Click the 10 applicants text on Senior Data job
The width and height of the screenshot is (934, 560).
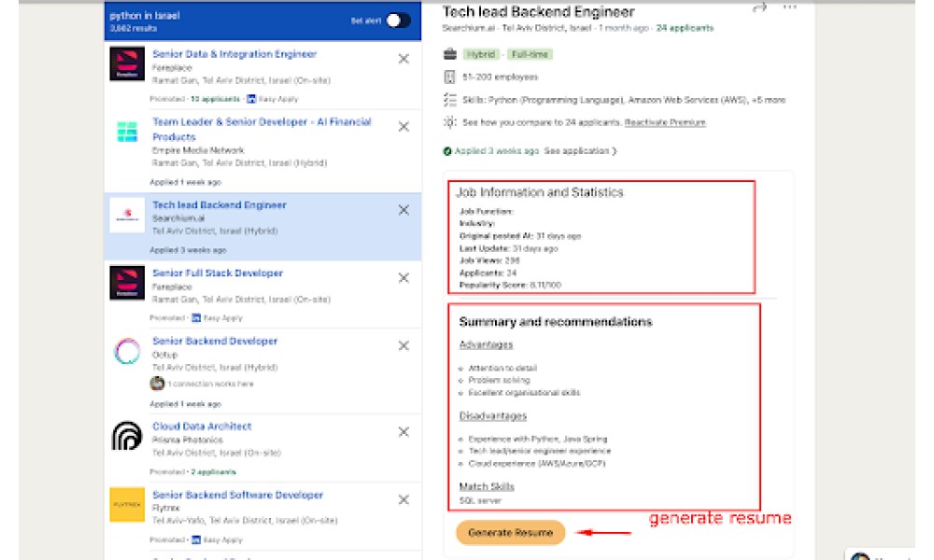click(215, 99)
